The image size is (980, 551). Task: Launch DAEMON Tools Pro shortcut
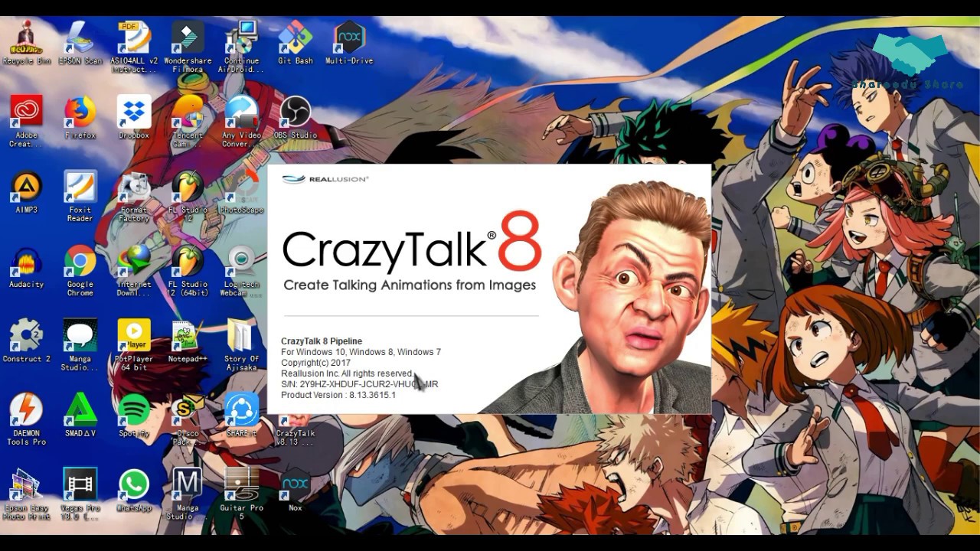click(x=27, y=419)
